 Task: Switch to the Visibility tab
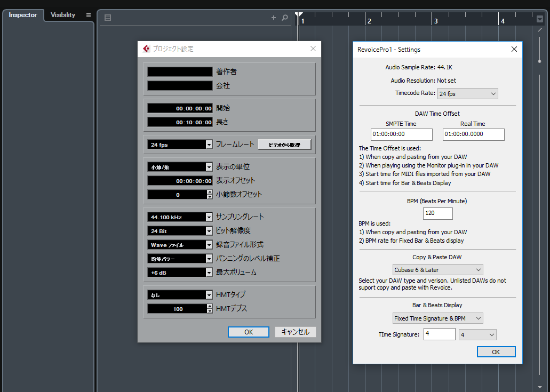(63, 15)
